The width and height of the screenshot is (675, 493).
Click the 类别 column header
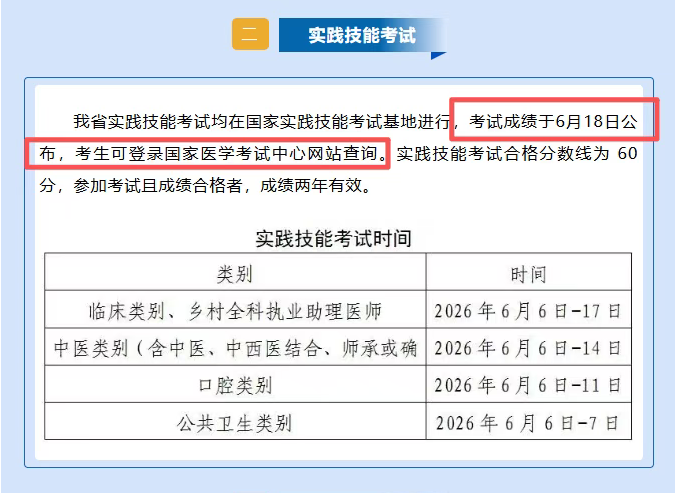235,272
